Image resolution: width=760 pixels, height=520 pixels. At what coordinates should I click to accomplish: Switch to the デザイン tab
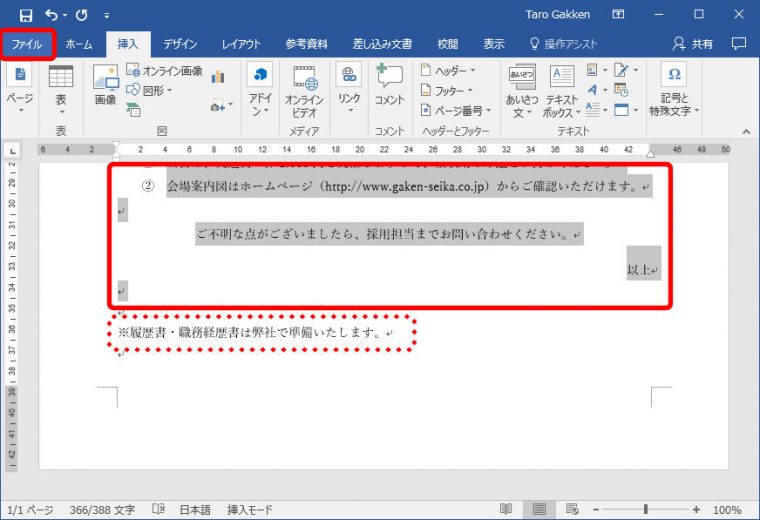coord(180,45)
